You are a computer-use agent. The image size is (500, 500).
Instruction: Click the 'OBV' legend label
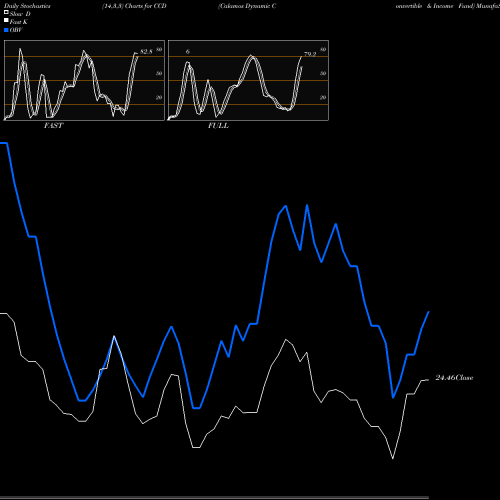pyautogui.click(x=16, y=30)
